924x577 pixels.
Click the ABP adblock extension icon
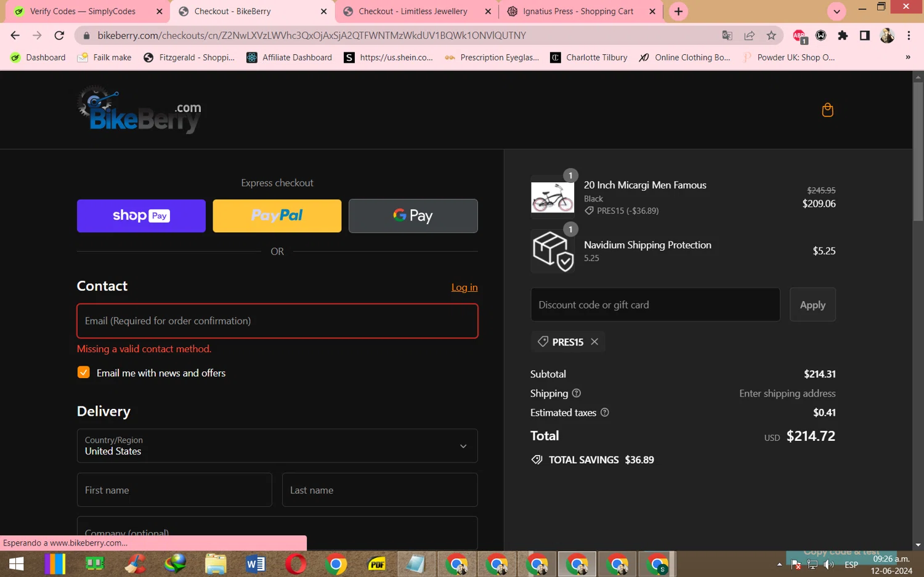(x=800, y=36)
